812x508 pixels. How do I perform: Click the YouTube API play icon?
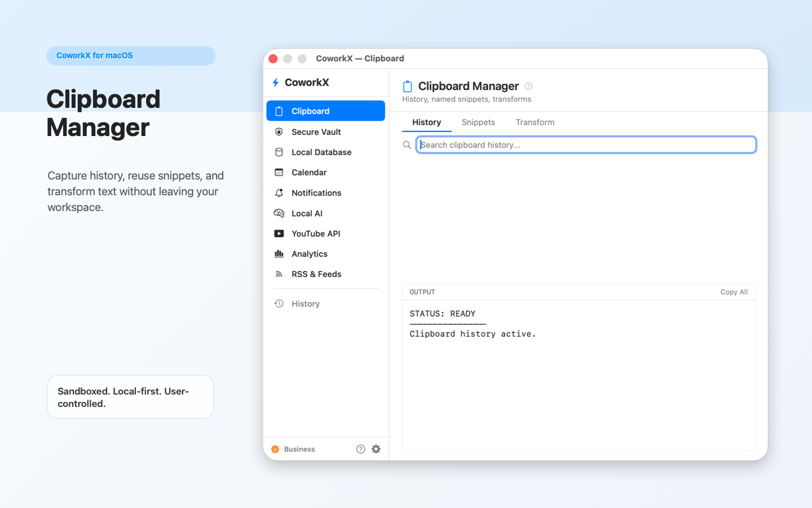click(279, 234)
